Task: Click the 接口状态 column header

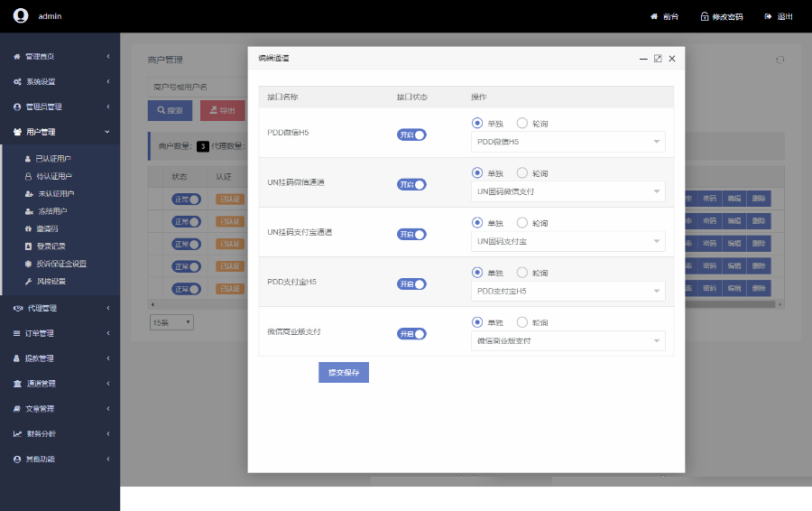Action: point(412,97)
